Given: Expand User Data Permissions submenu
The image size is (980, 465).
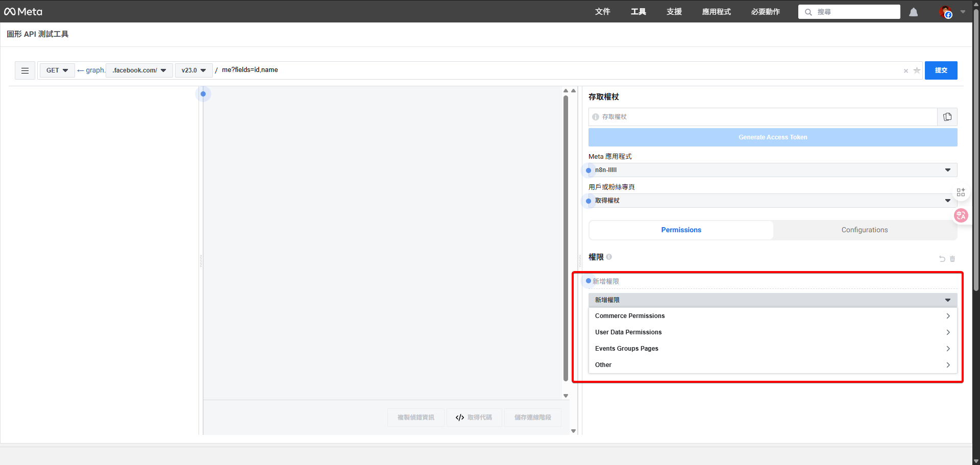Looking at the screenshot, I should click(772, 332).
